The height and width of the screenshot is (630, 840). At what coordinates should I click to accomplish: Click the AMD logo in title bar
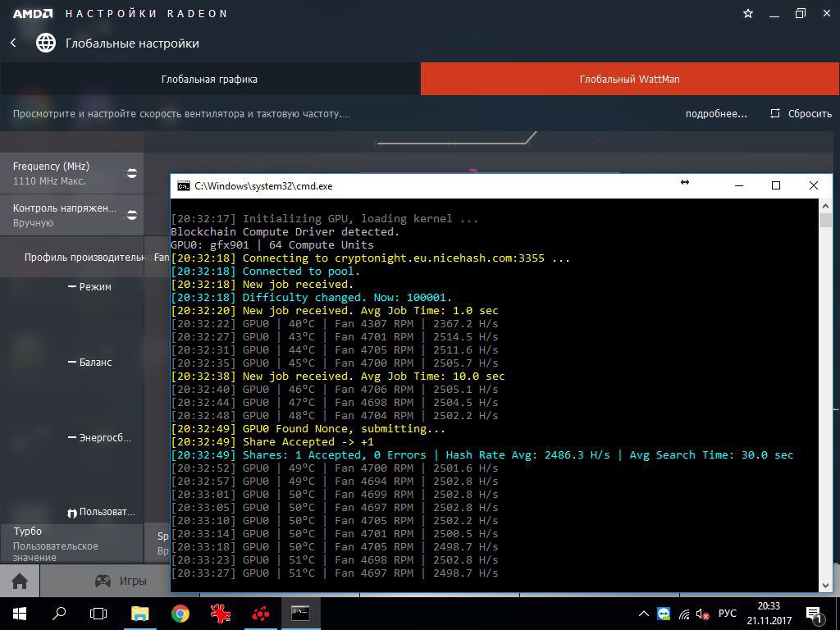(x=33, y=14)
